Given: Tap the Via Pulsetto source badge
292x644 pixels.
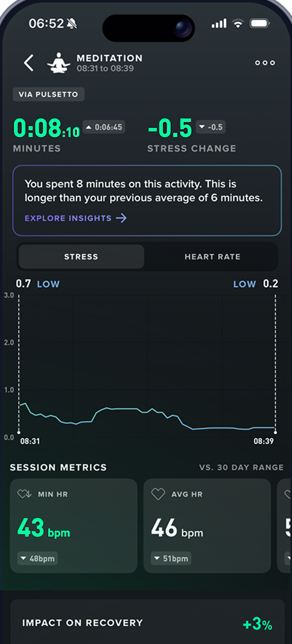Looking at the screenshot, I should tap(48, 95).
